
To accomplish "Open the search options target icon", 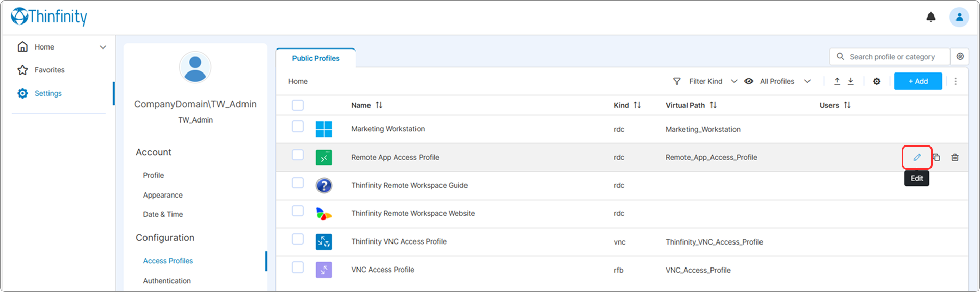I will [960, 57].
